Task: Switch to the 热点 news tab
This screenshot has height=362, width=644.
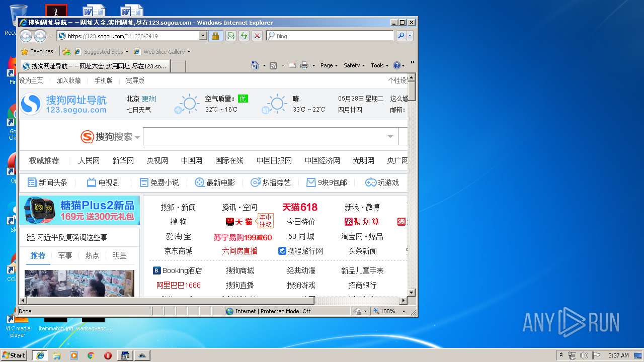Action: (x=92, y=255)
